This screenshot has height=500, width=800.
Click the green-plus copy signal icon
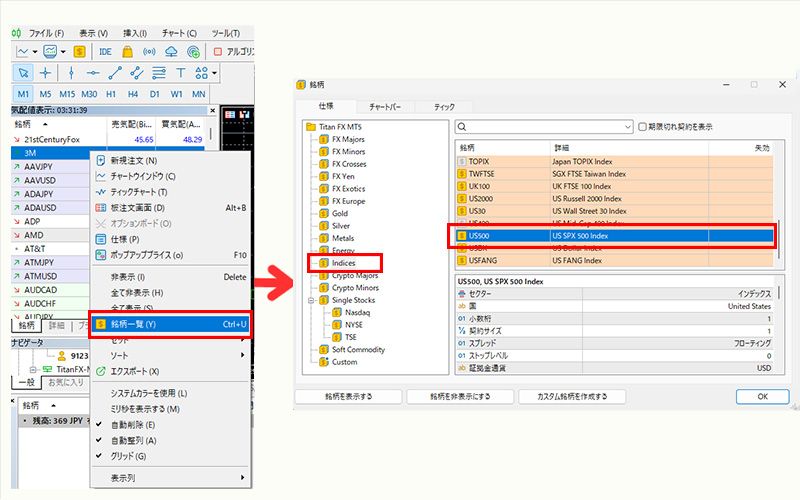point(193,52)
